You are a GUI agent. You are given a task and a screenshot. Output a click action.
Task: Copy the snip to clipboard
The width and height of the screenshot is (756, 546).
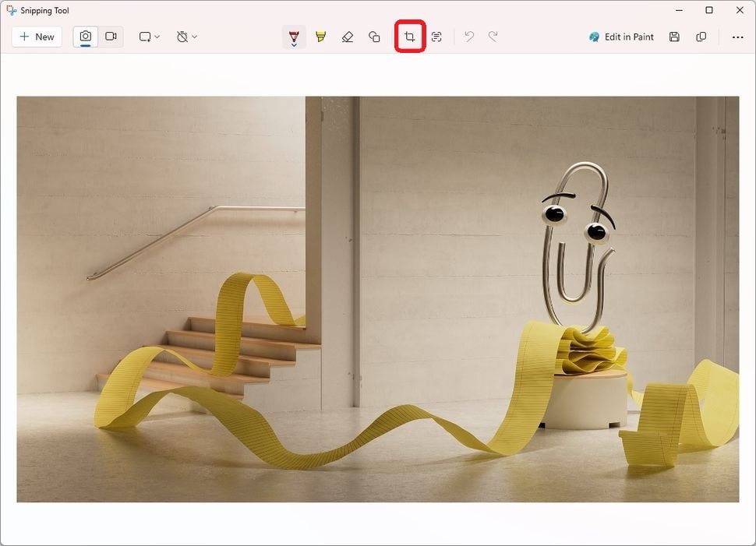tap(701, 37)
